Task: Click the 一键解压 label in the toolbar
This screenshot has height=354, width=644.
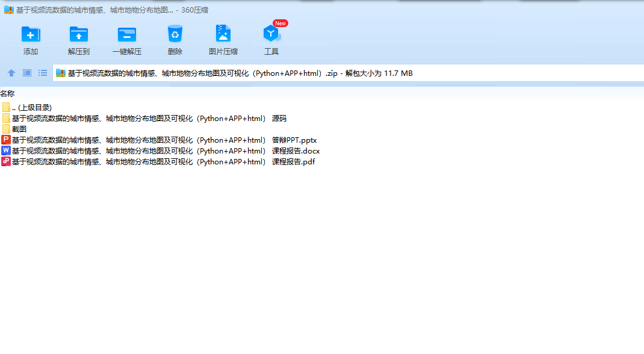Action: (x=127, y=52)
